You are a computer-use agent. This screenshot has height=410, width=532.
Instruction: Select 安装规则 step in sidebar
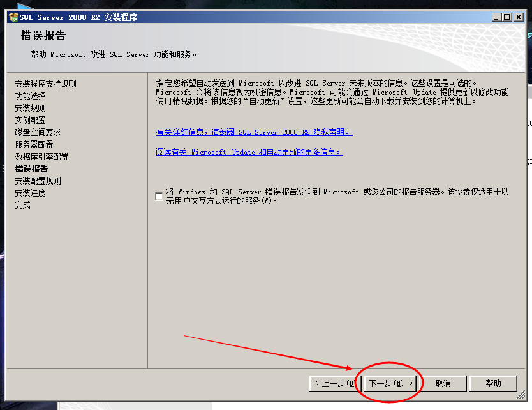click(x=30, y=108)
